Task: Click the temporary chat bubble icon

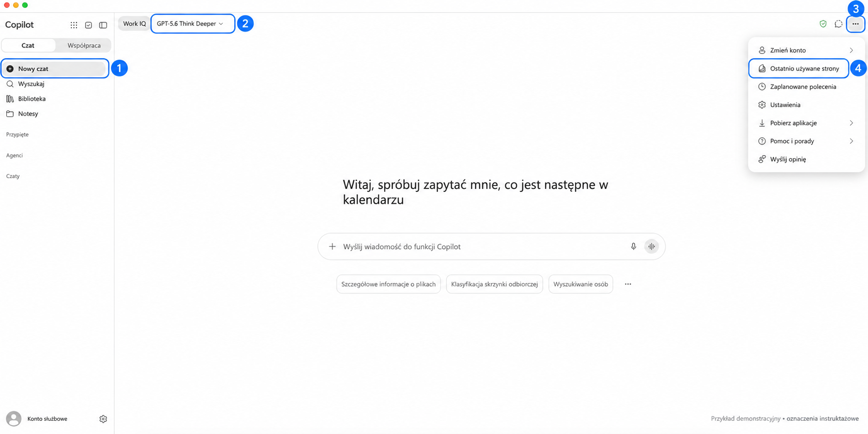Action: pos(839,24)
